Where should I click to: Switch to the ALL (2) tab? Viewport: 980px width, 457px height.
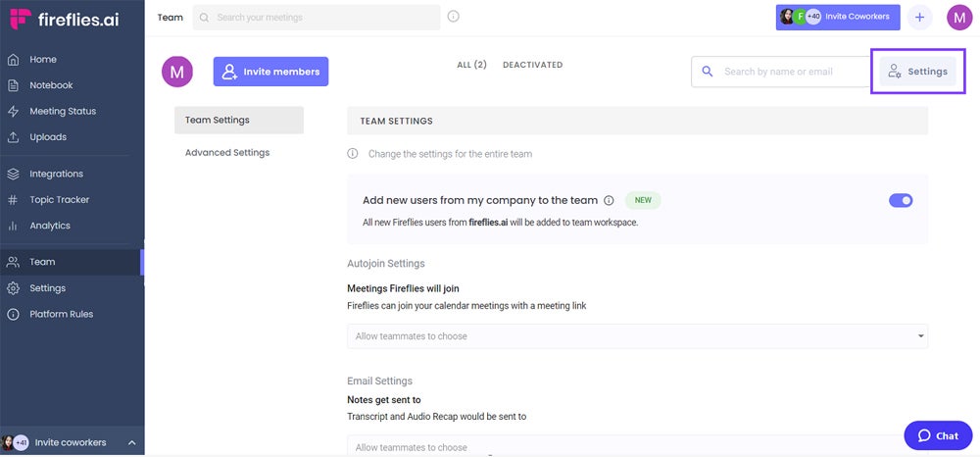pos(472,65)
